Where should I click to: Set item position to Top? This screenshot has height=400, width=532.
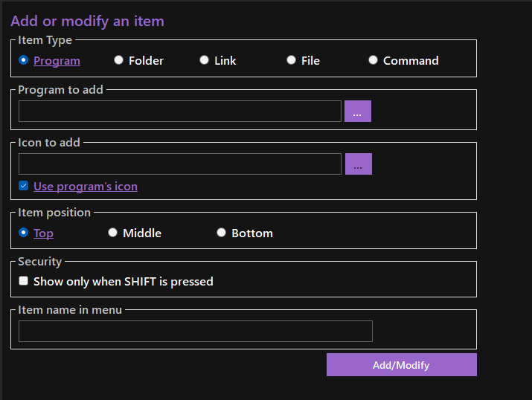tap(24, 233)
